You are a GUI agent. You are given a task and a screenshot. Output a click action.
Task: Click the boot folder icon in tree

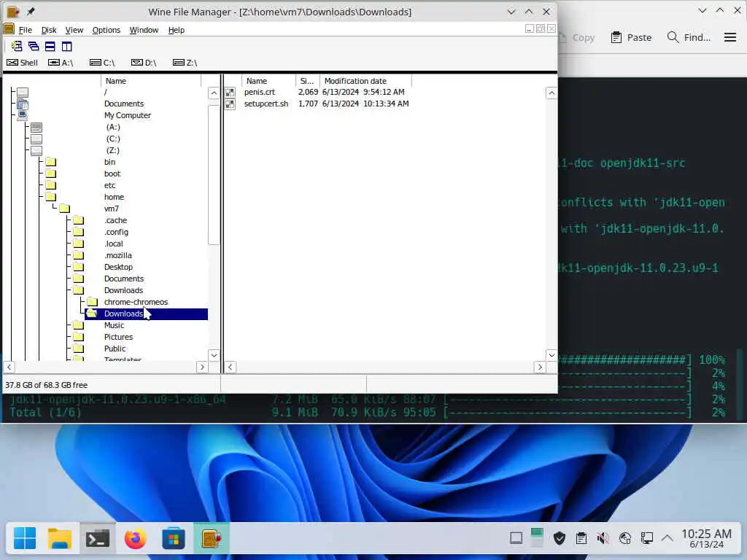coord(51,174)
